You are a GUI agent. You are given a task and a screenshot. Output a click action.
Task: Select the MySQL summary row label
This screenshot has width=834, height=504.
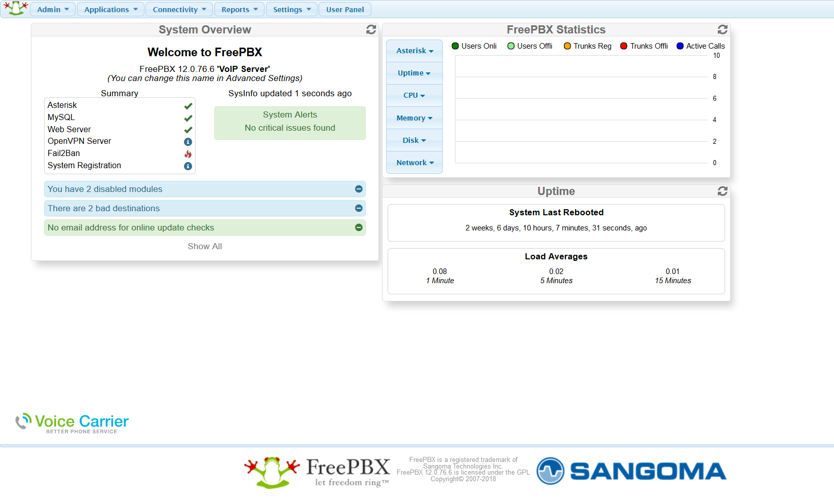[x=61, y=117]
